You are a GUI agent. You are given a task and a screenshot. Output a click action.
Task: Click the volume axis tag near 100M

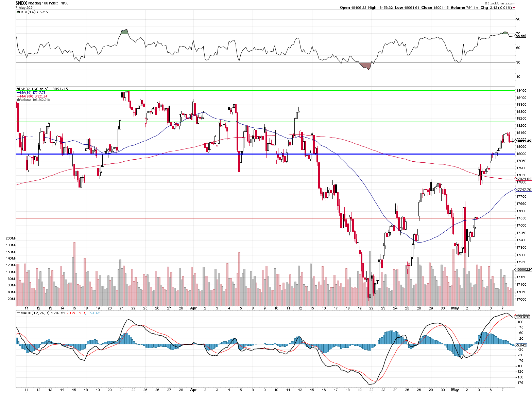(x=524, y=269)
